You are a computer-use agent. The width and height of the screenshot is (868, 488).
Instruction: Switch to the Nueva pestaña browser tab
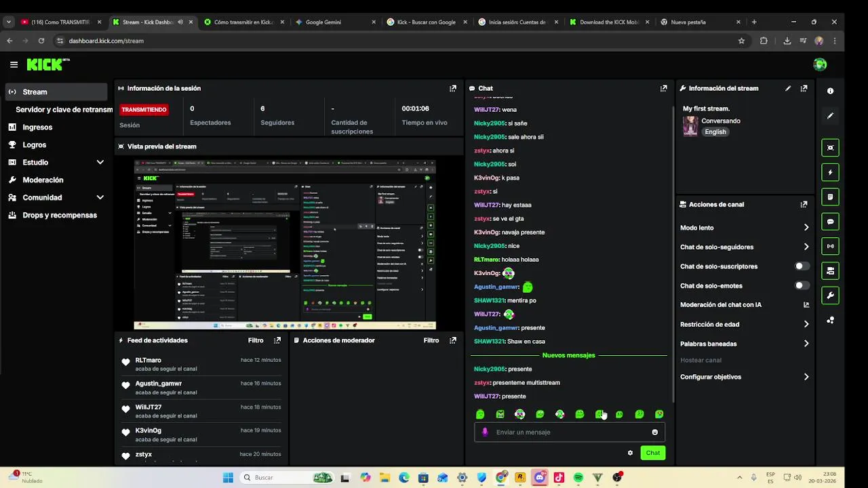701,22
